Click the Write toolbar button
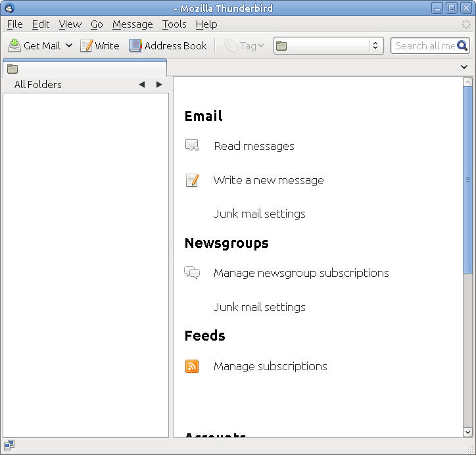Screen dimensions: 476x455 [x=100, y=45]
